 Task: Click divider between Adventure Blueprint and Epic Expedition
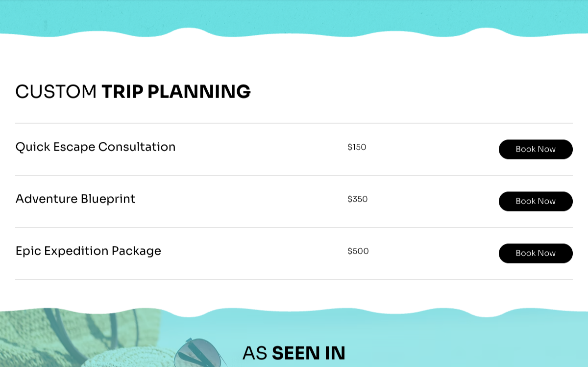[x=294, y=228]
